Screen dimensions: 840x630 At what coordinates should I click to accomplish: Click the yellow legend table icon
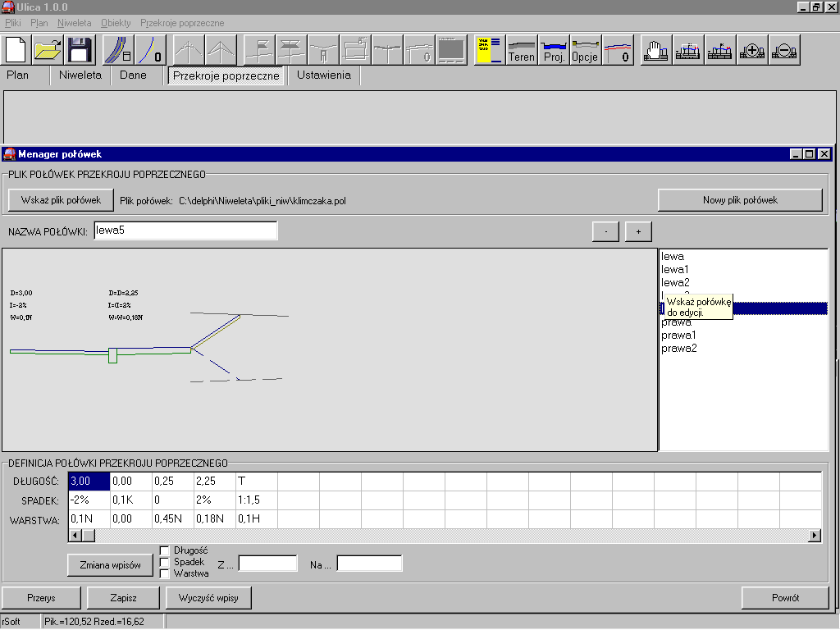[490, 50]
